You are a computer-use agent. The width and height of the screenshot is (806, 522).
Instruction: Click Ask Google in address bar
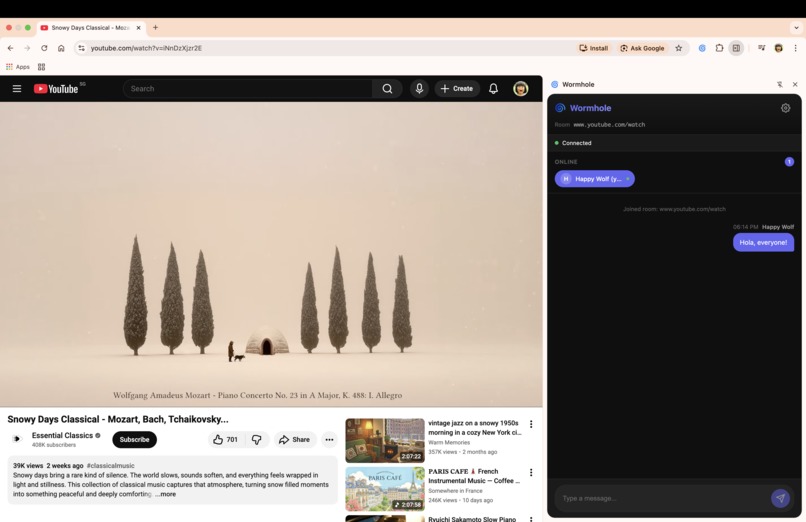[642, 48]
